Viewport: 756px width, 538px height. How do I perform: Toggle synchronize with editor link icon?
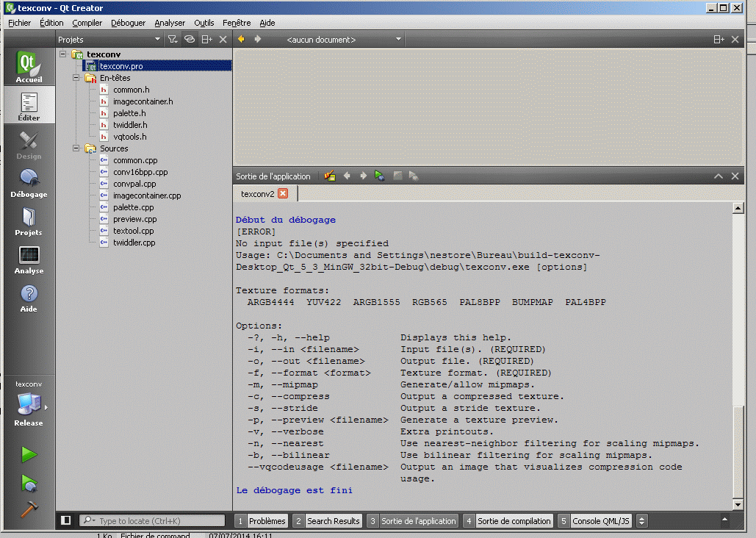tap(190, 40)
